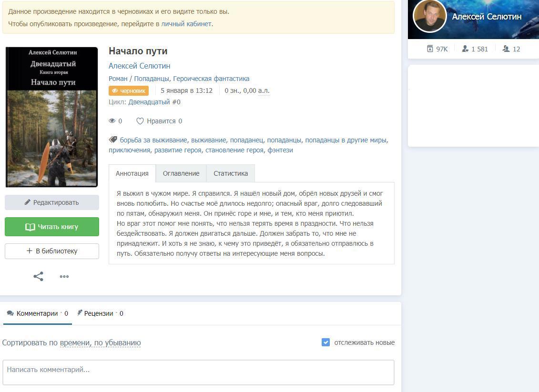Viewport: 539px width, 392px height.
Task: Open sort dropdown времени, по убыванию
Action: [x=100, y=342]
